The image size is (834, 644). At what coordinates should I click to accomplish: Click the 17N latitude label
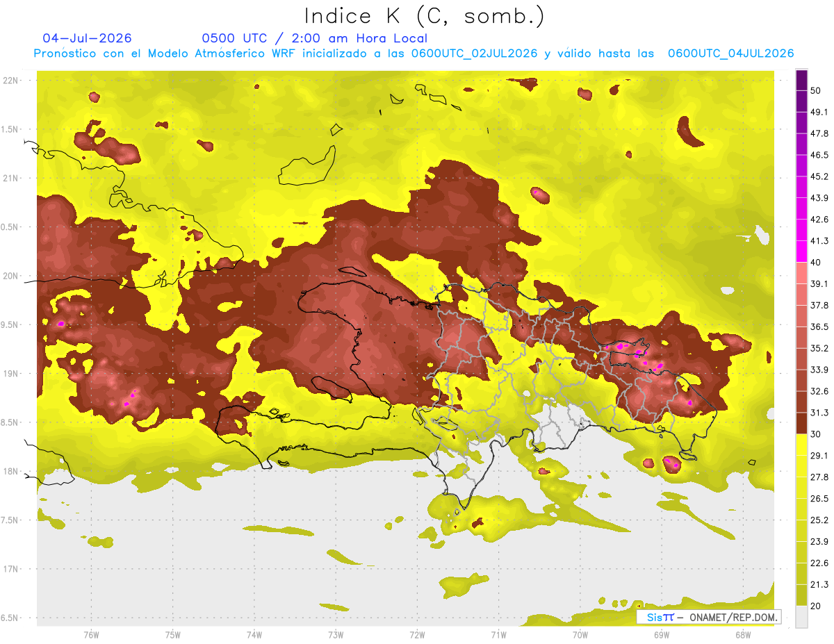point(11,569)
